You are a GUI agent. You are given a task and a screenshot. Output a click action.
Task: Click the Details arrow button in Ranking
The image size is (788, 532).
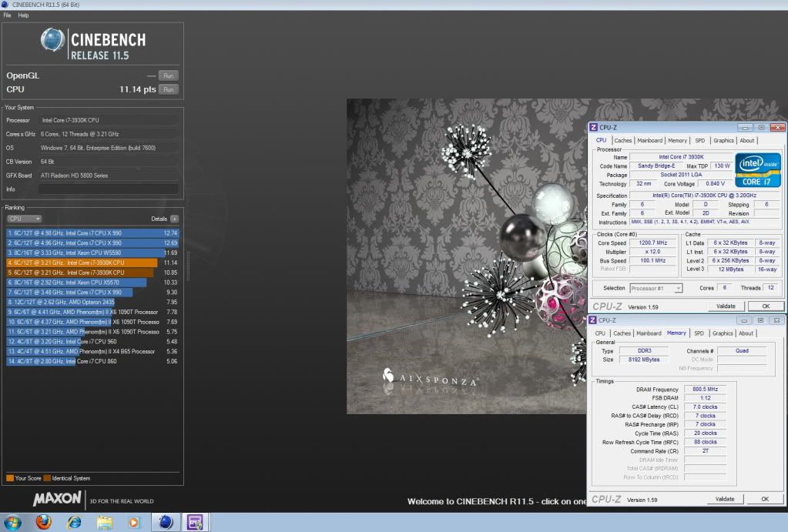174,219
